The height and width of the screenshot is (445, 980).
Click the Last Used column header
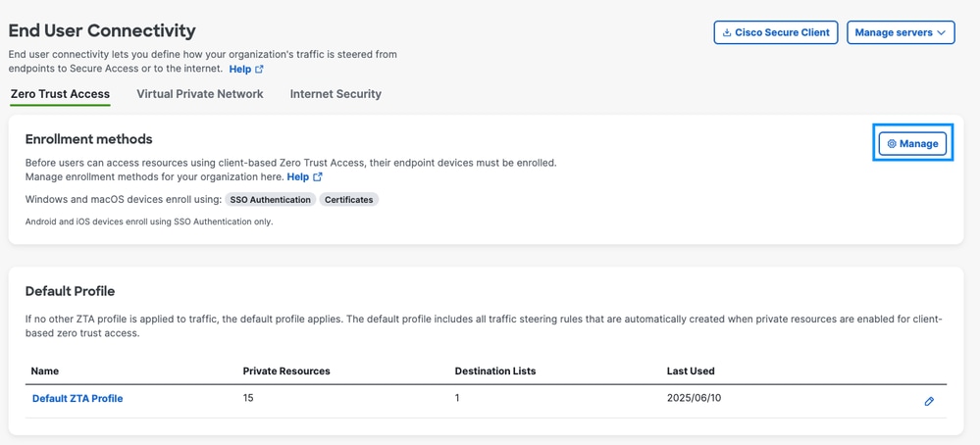691,371
